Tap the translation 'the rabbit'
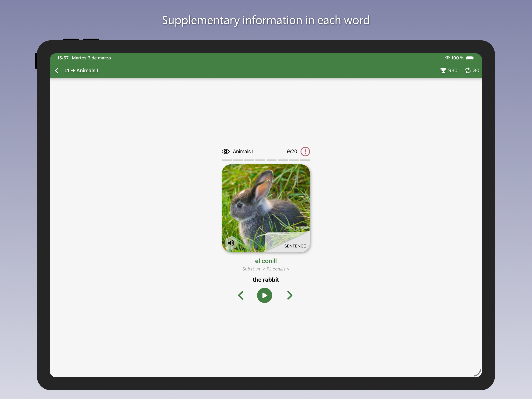The image size is (532, 399). [x=266, y=280]
